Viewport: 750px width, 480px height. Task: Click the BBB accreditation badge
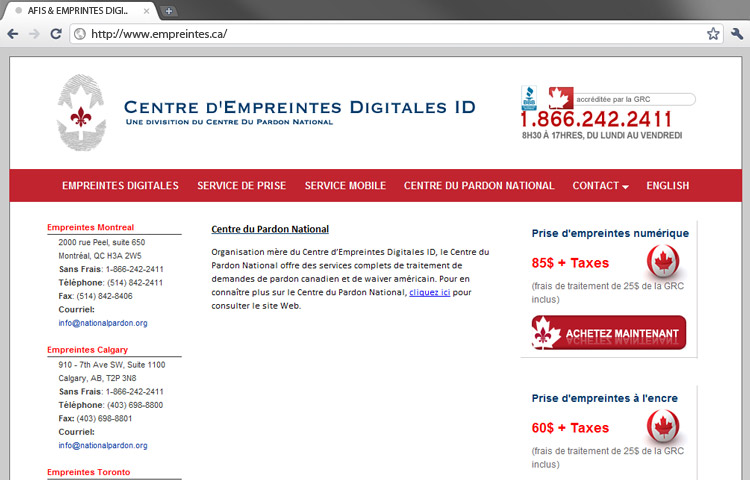[529, 98]
